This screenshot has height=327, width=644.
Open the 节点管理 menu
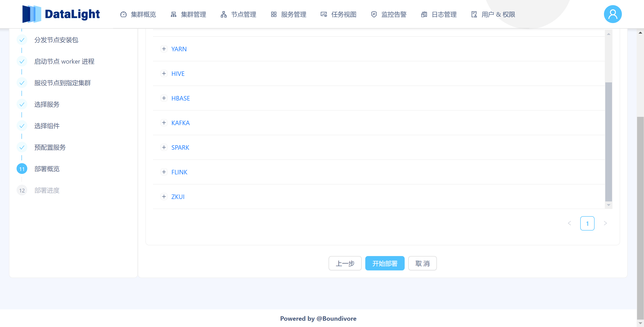point(238,15)
